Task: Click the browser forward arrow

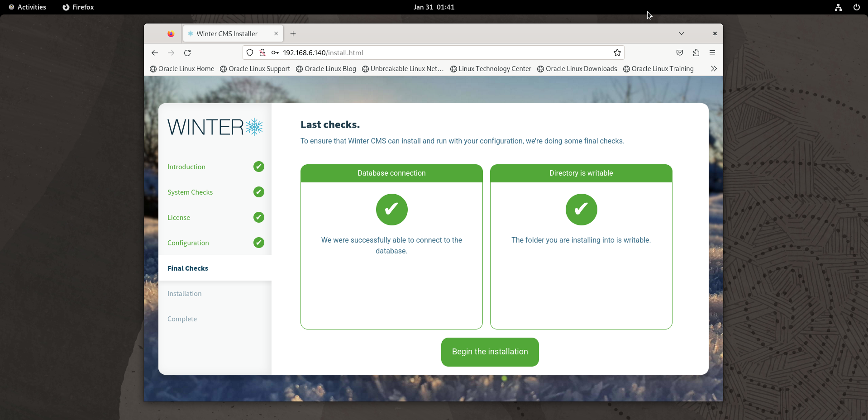Action: 171,53
